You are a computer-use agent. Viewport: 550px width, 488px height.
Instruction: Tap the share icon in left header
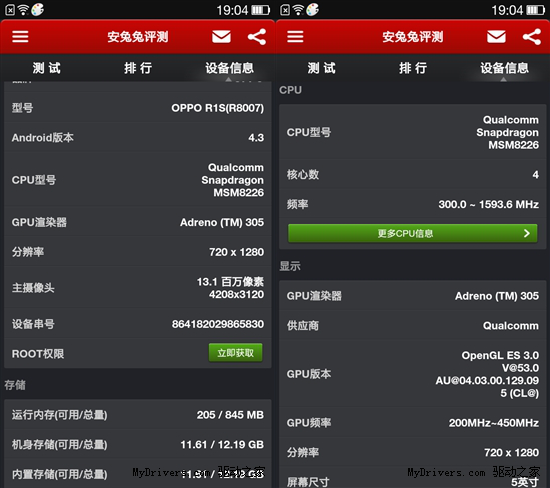pyautogui.click(x=257, y=37)
